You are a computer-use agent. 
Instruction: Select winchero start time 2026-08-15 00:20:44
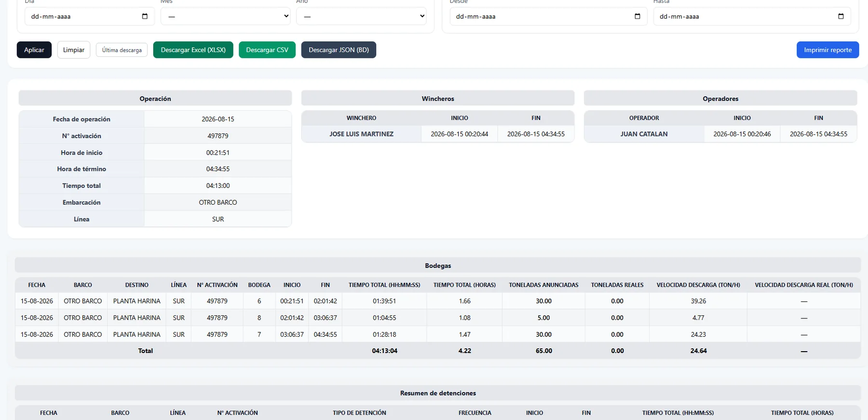(460, 134)
